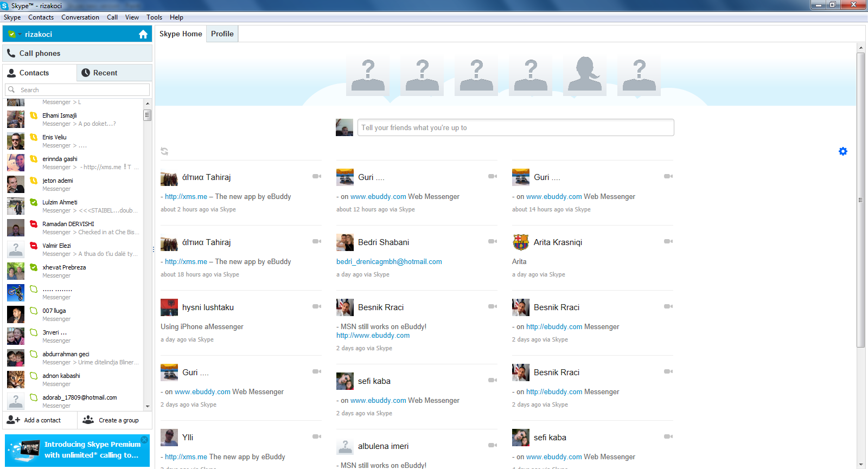Screen dimensions: 868x469
Task: Open http://www.ebuddy.com link under Besnik Rraci
Action: pos(373,335)
